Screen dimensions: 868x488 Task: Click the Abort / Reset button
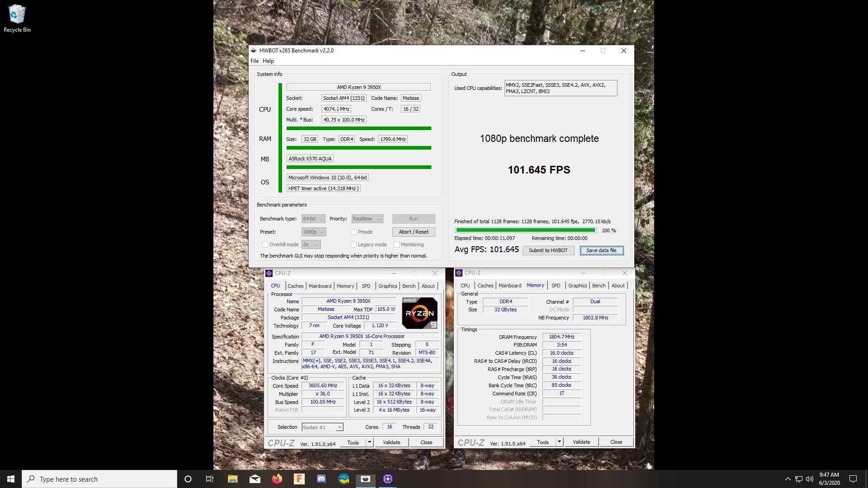point(414,232)
